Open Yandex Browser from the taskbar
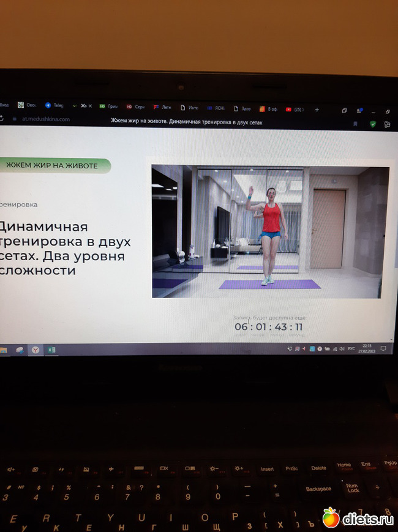Screen dimensions: 398x532 (36, 349)
